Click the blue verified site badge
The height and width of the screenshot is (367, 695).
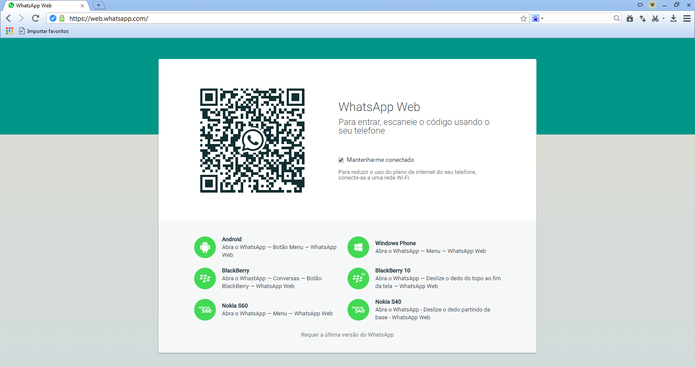53,19
